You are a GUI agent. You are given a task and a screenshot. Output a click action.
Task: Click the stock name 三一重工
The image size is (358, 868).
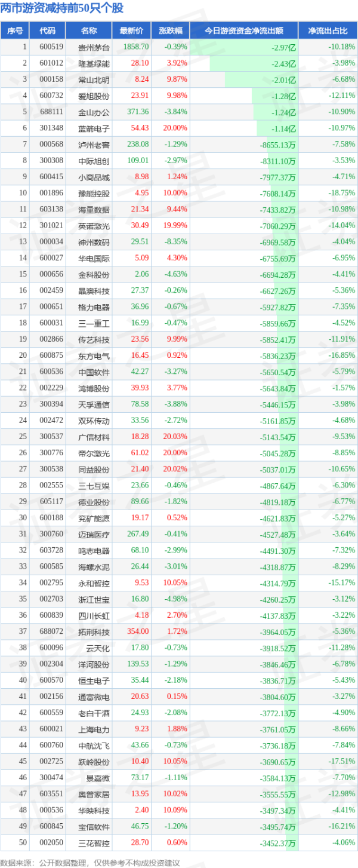94,323
